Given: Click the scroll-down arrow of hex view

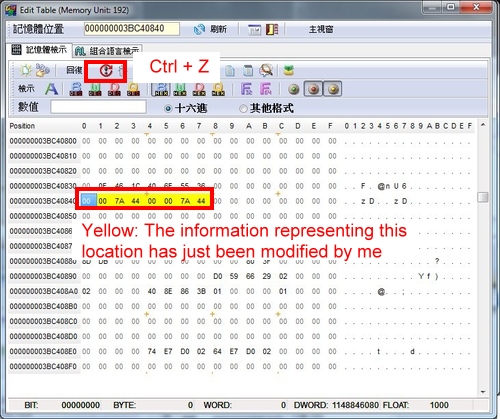Looking at the screenshot, I should tap(483, 392).
